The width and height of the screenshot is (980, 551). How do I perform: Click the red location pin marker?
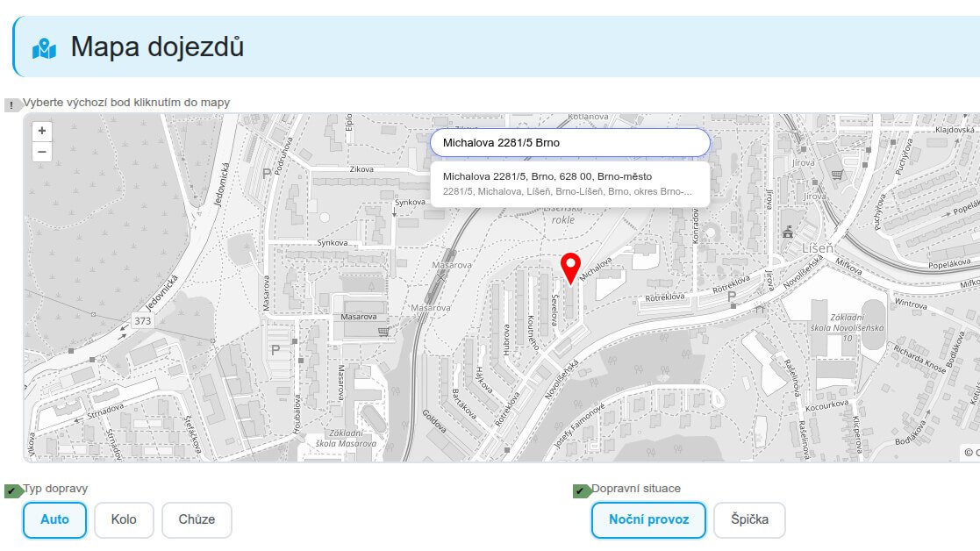pos(570,268)
